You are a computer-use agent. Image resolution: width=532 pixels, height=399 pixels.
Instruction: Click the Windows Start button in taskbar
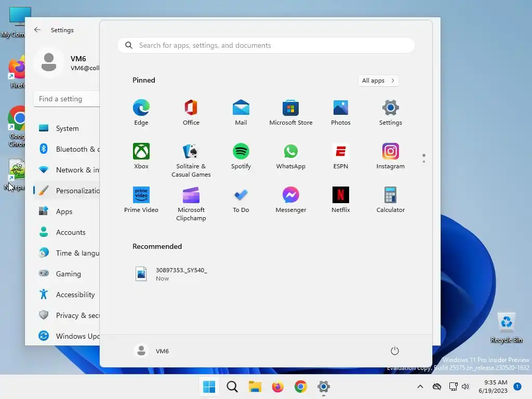point(209,387)
